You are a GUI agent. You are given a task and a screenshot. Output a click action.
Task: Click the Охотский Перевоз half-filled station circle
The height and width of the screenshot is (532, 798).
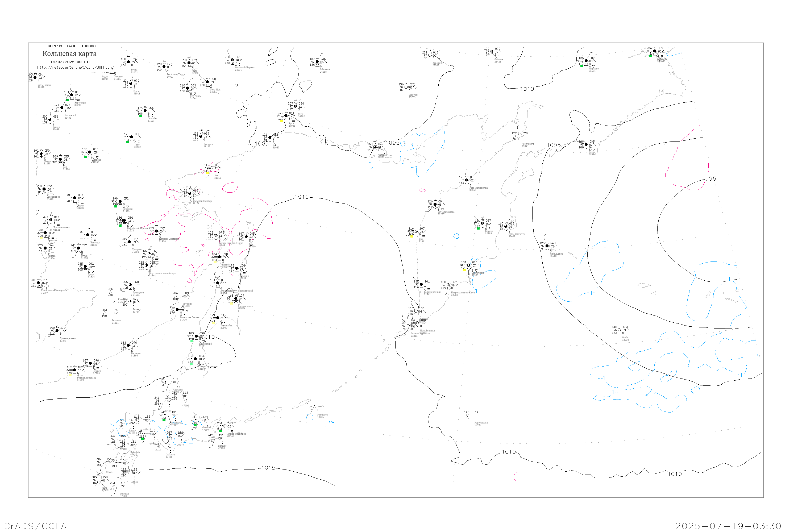click(x=232, y=60)
